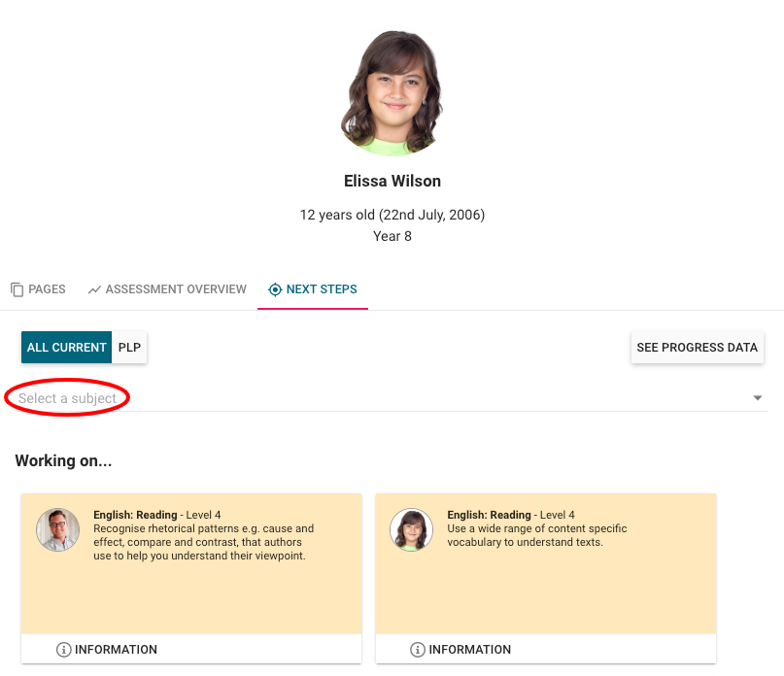The width and height of the screenshot is (784, 676).
Task: Click INFORMATION label on first Reading card
Action: pos(116,650)
